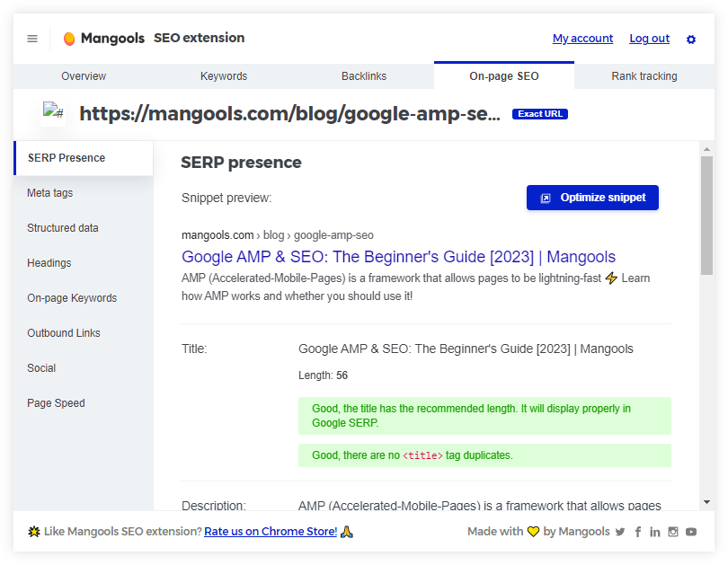Click the 'Made with' footer text
728x565 pixels.
tap(495, 532)
